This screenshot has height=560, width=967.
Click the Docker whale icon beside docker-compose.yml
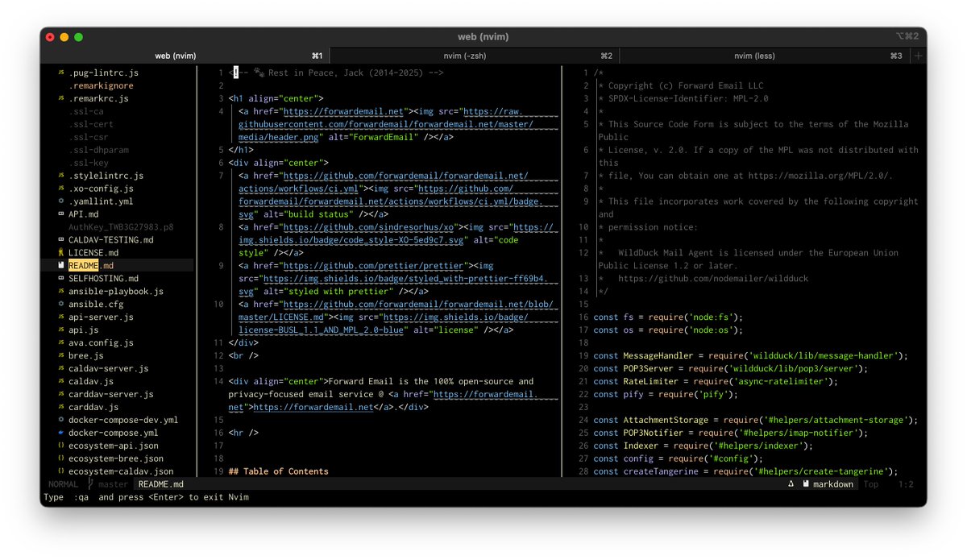[61, 433]
